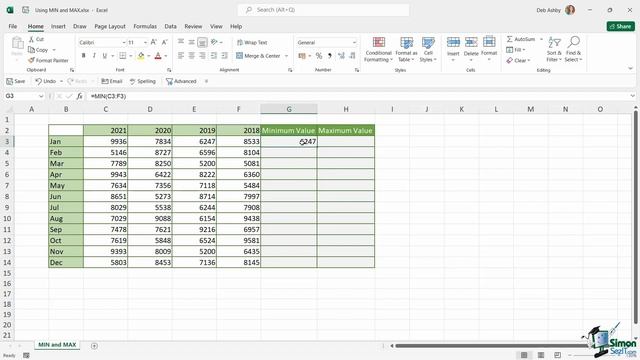The width and height of the screenshot is (640, 360).
Task: Apply the Fill Color bucket
Action: [x=141, y=56]
